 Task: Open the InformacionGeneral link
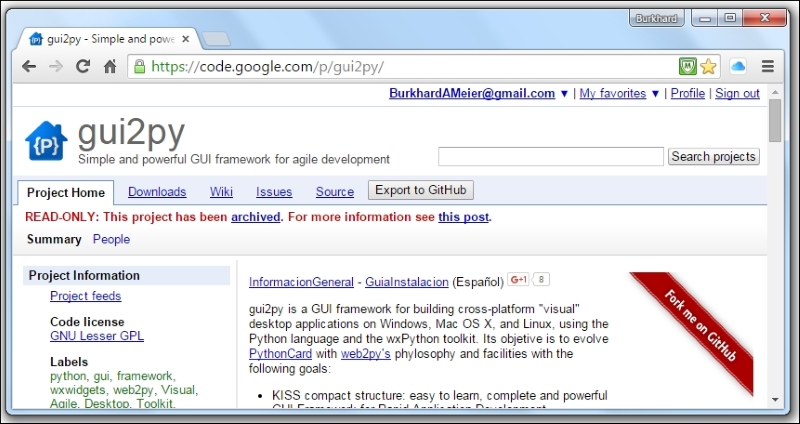(302, 282)
